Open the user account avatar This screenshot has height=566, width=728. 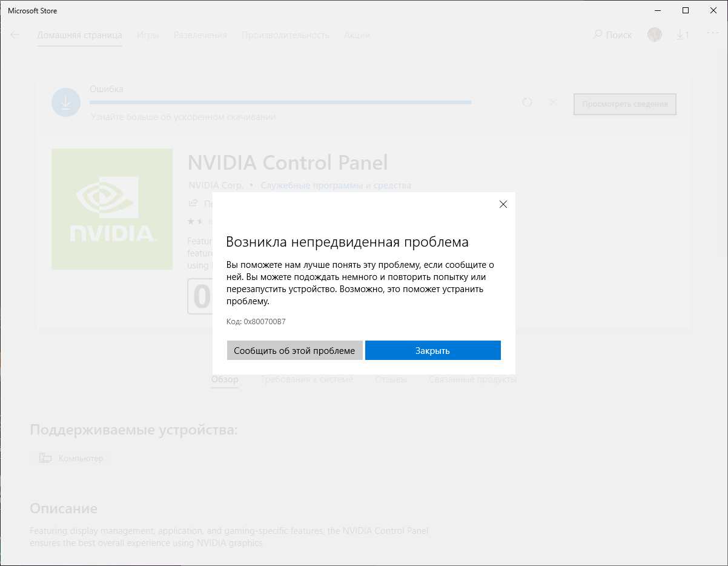click(655, 35)
